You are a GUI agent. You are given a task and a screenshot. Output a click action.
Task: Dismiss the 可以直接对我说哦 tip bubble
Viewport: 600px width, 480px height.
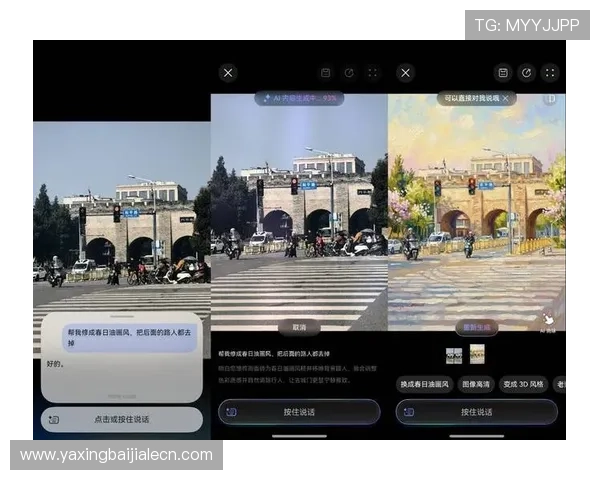(x=505, y=98)
